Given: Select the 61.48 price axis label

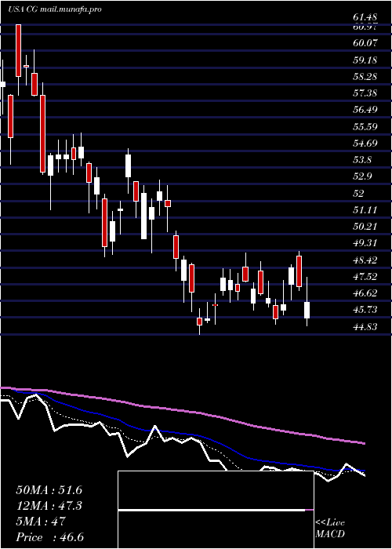Looking at the screenshot, I should 365,16.
